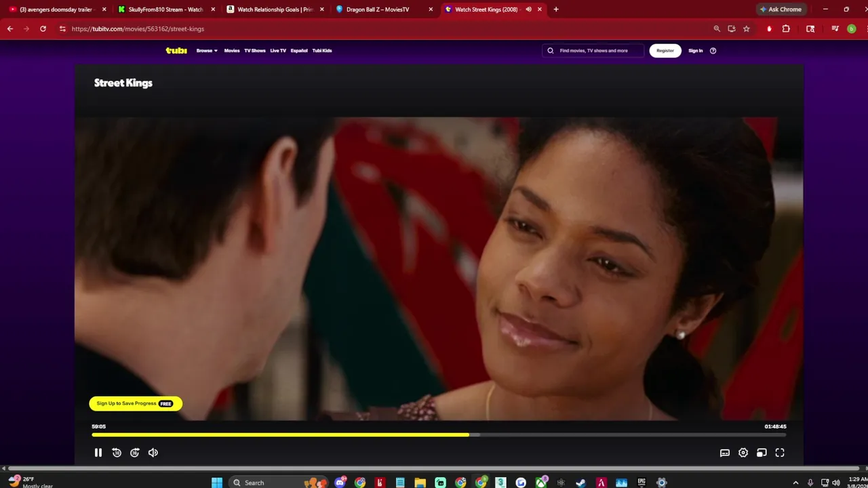The height and width of the screenshot is (488, 868).
Task: Mute Street Kings tab audio icon
Action: 528,9
